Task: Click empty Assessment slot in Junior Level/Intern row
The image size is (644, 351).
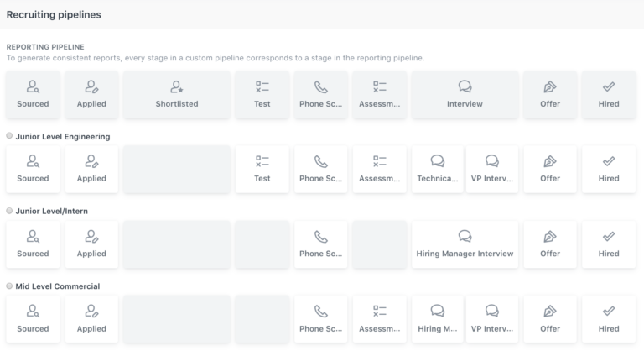Action: click(379, 244)
